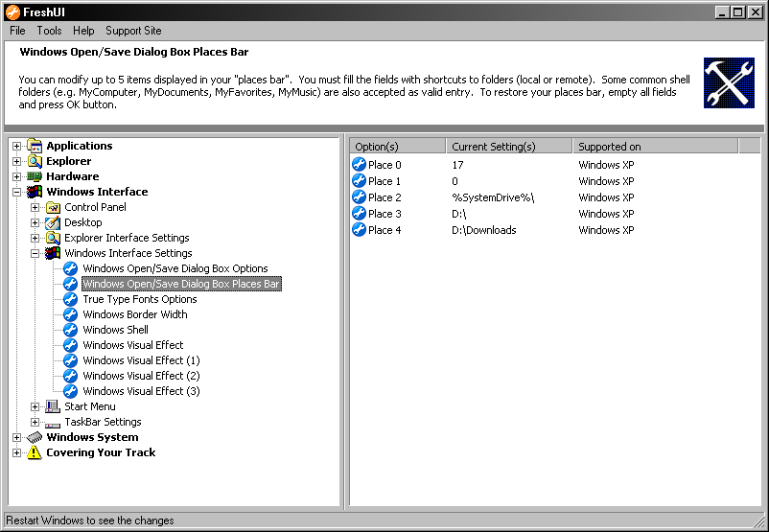Click wrench icon beside Windows Shell
This screenshot has height=532, width=769.
click(71, 330)
